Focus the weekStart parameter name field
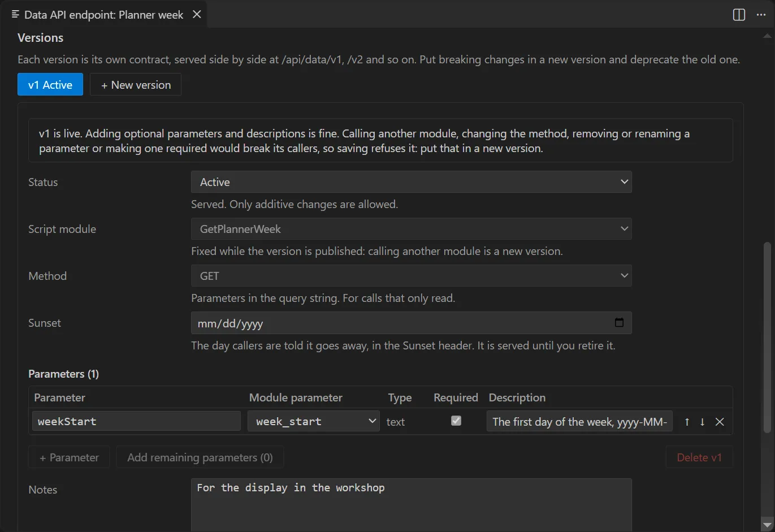Viewport: 775px width, 532px height. pos(136,421)
